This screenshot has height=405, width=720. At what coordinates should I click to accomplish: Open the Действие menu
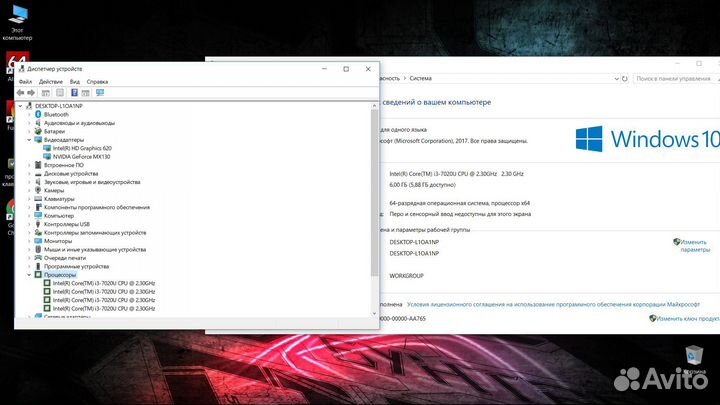[x=51, y=82]
